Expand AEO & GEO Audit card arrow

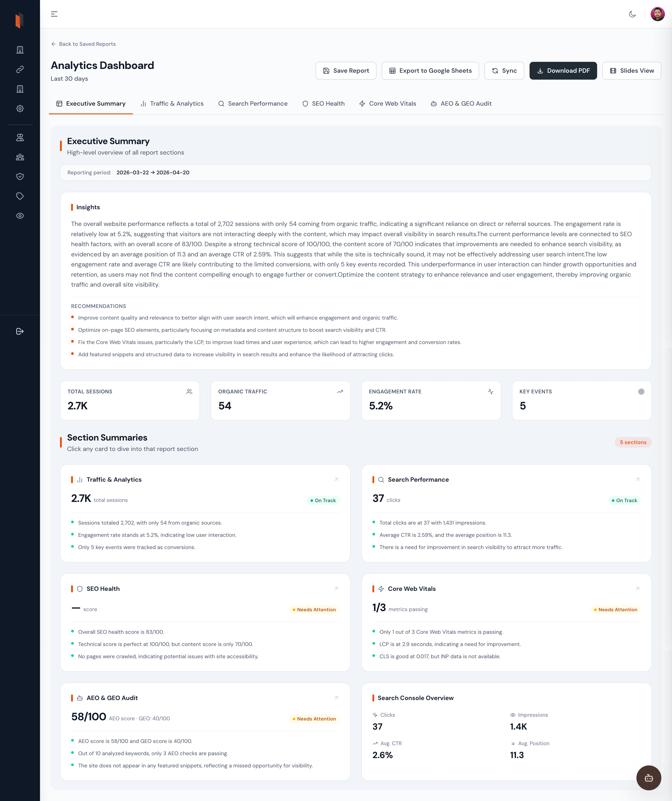[x=336, y=698]
